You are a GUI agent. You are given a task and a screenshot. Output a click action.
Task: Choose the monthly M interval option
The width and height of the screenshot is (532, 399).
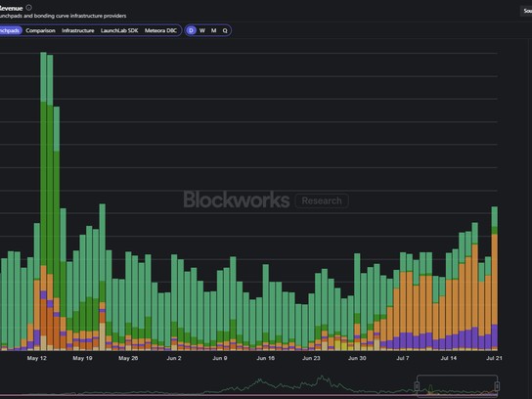click(213, 30)
